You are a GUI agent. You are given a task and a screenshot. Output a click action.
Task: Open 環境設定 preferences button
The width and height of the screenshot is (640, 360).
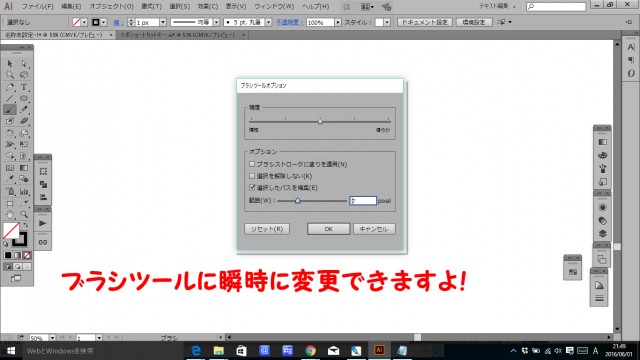[473, 22]
